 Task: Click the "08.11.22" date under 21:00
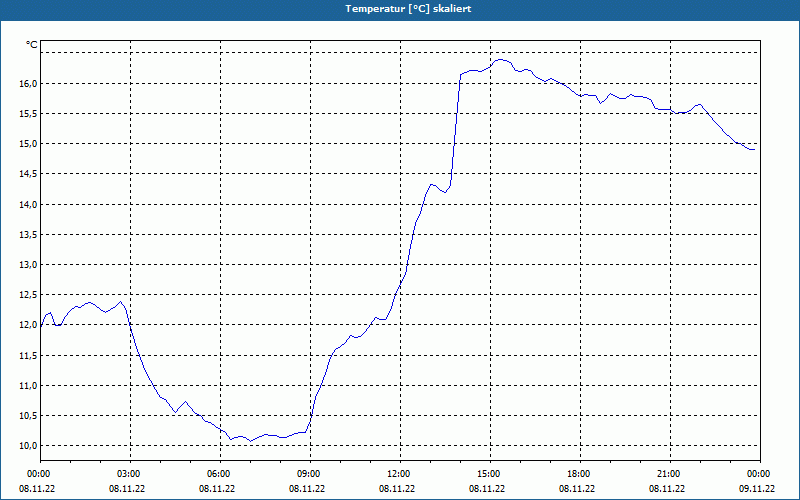(x=667, y=489)
